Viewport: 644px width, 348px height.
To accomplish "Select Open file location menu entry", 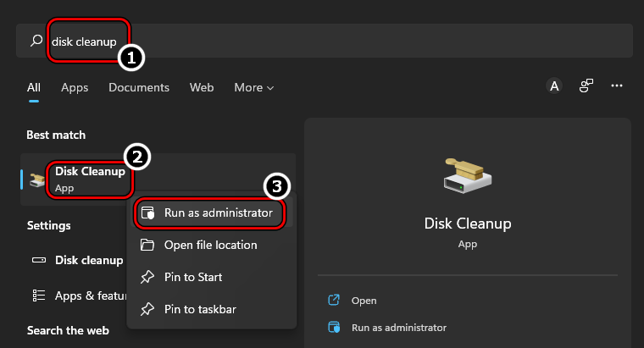I will click(x=210, y=245).
